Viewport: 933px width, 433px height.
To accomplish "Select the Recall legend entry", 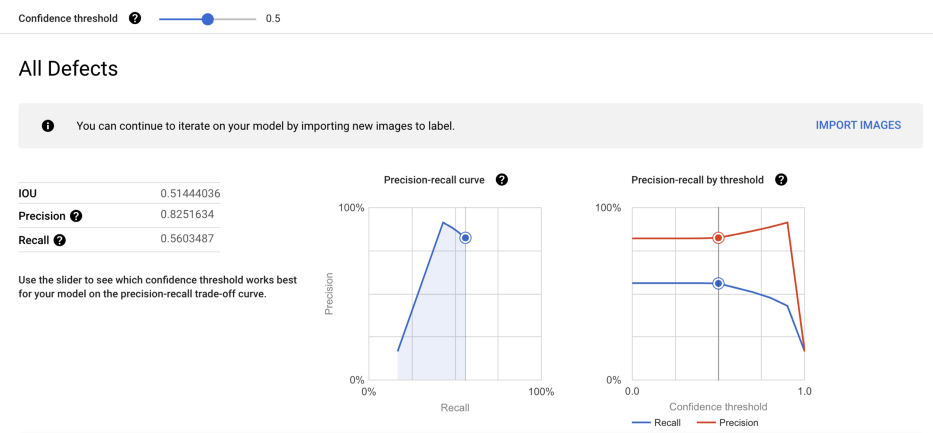I will click(657, 423).
